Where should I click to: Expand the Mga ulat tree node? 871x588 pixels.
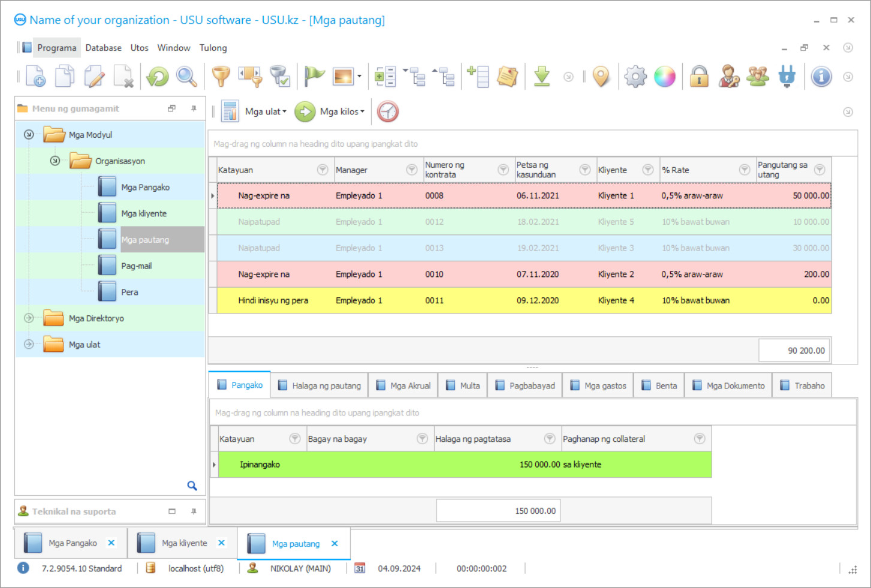click(29, 345)
